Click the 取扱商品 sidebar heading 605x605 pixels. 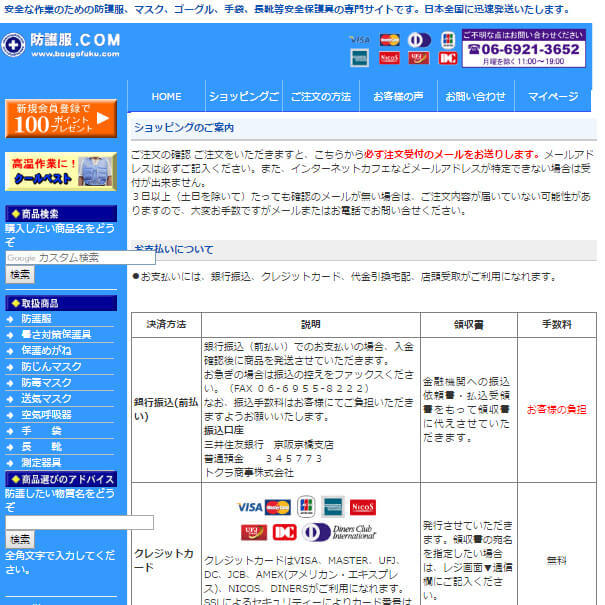tap(61, 303)
